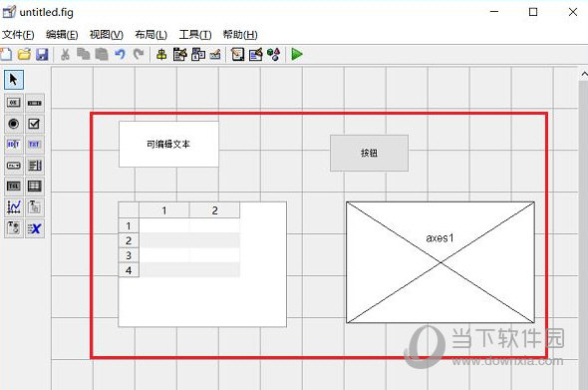Undo the last action with blue arrow
Image resolution: width=588 pixels, height=390 pixels.
[x=120, y=55]
